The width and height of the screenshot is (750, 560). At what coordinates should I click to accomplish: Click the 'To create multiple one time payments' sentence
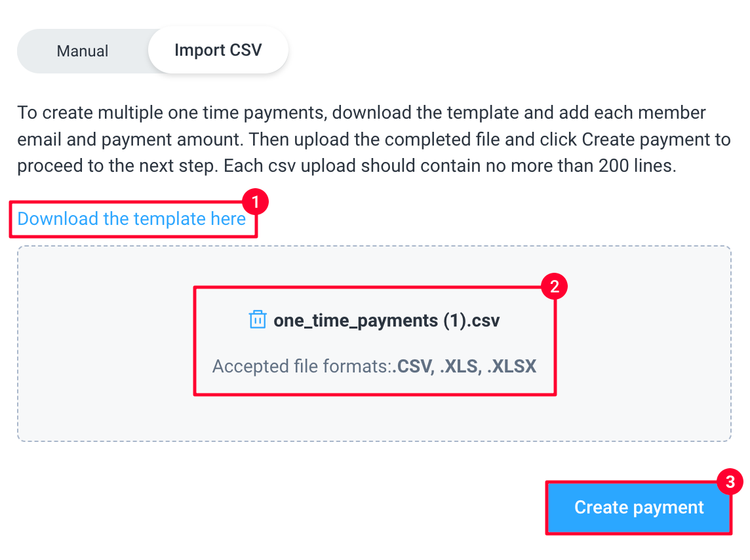pyautogui.click(x=172, y=113)
